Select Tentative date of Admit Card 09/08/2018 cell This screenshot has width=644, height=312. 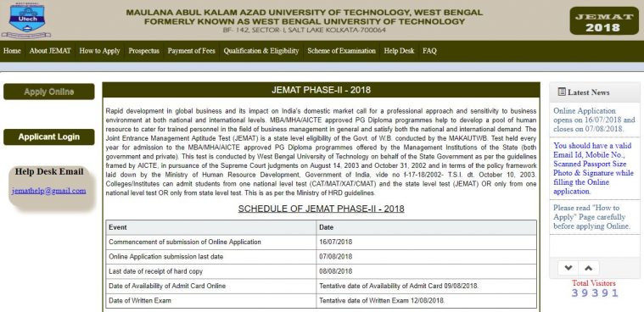426,286
